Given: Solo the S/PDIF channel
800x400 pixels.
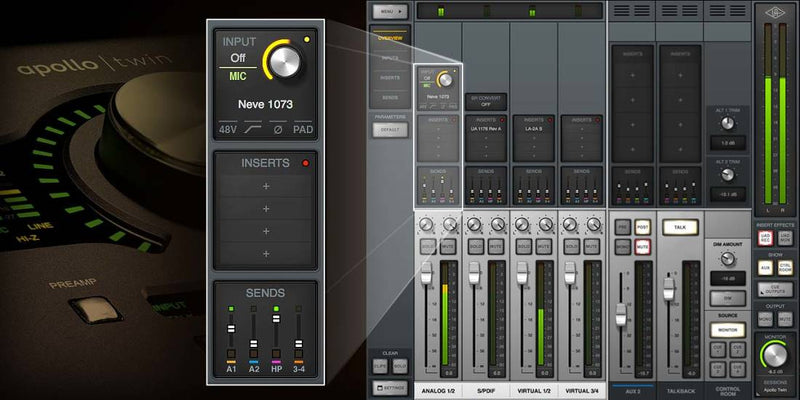Looking at the screenshot, I should (x=476, y=246).
